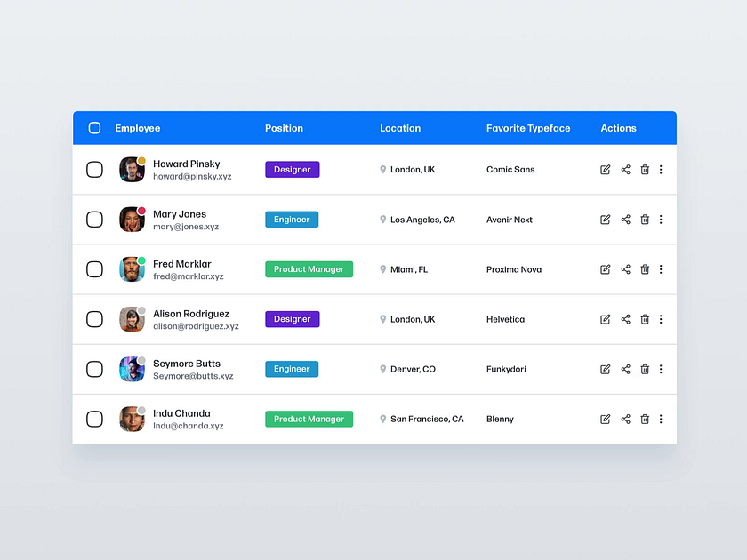Check the select-all checkbox in the header
This screenshot has width=747, height=560.
94,127
